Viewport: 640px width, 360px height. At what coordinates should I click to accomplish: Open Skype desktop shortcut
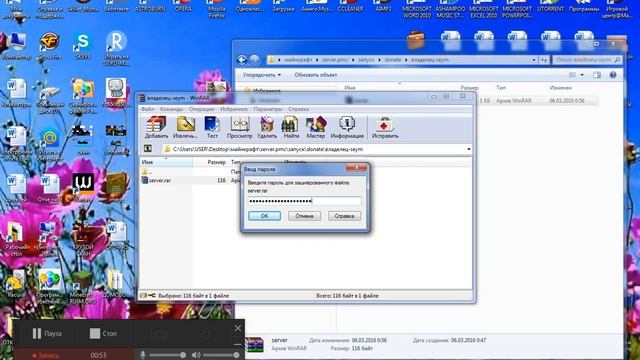(x=83, y=46)
